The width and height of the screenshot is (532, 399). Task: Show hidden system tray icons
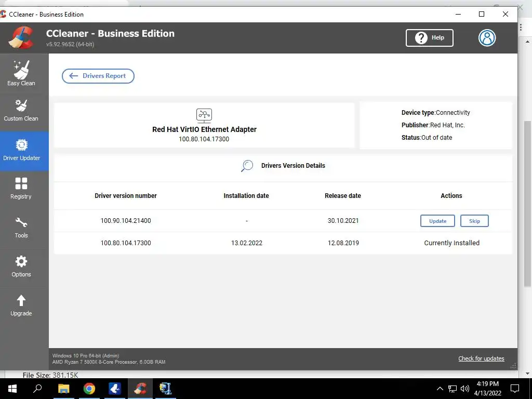[440, 389]
